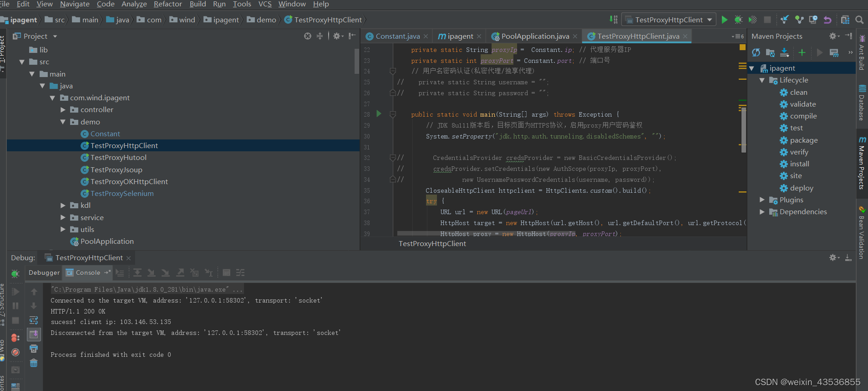
Task: Open Project panel settings gear
Action: 338,36
